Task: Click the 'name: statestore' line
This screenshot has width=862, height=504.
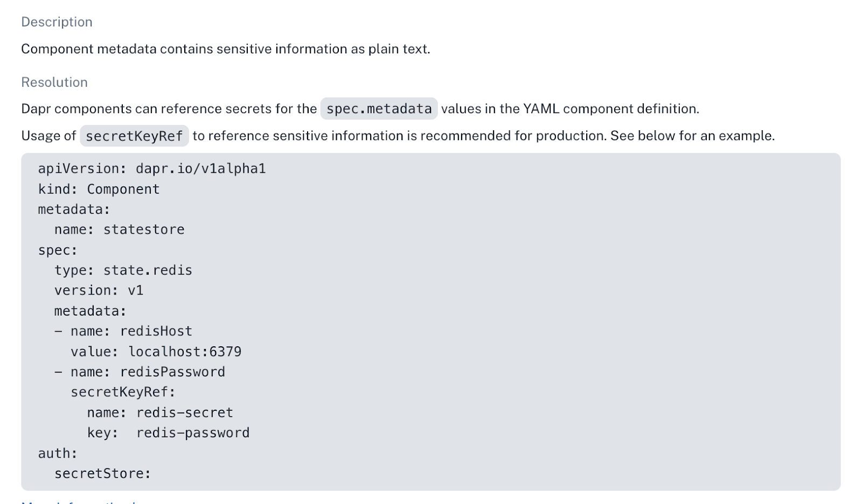Action: [119, 230]
